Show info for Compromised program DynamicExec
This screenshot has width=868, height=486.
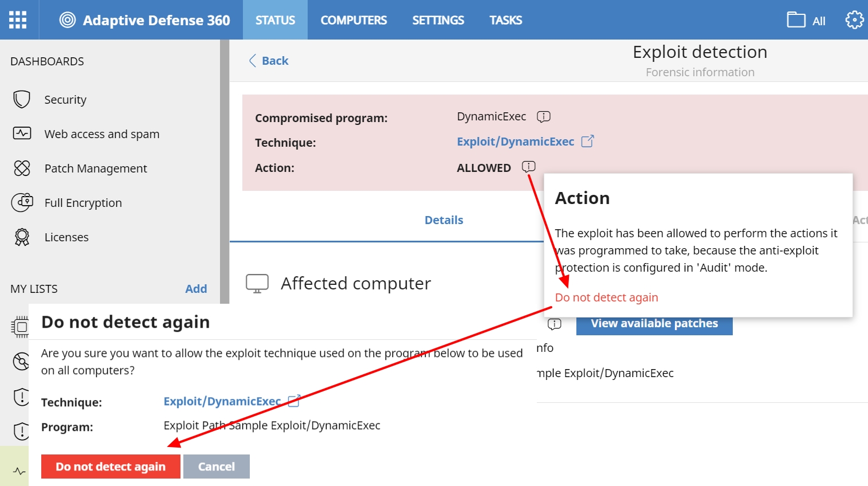coord(543,116)
